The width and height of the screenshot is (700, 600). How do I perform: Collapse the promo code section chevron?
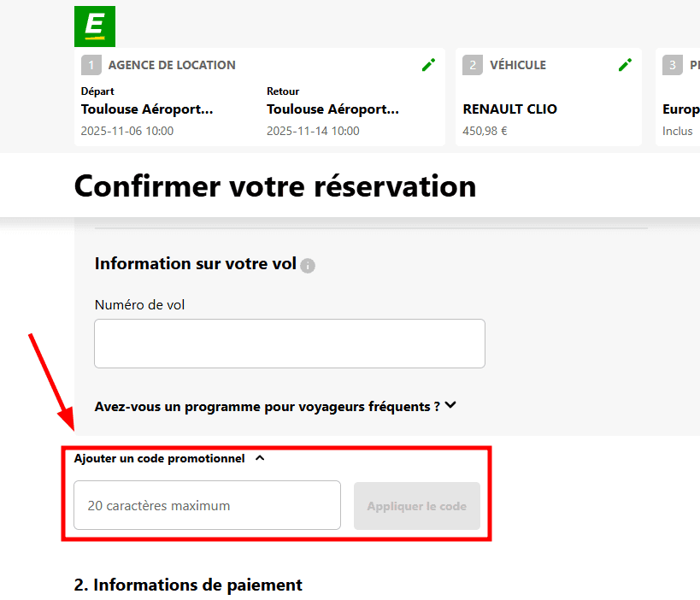click(x=260, y=458)
